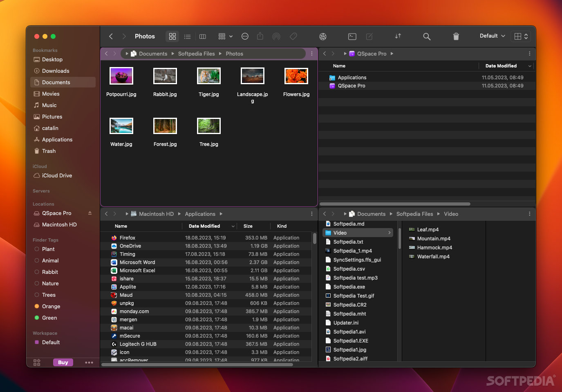Switch to column view in toolbar
Screen dimensions: 562x392
coord(202,36)
